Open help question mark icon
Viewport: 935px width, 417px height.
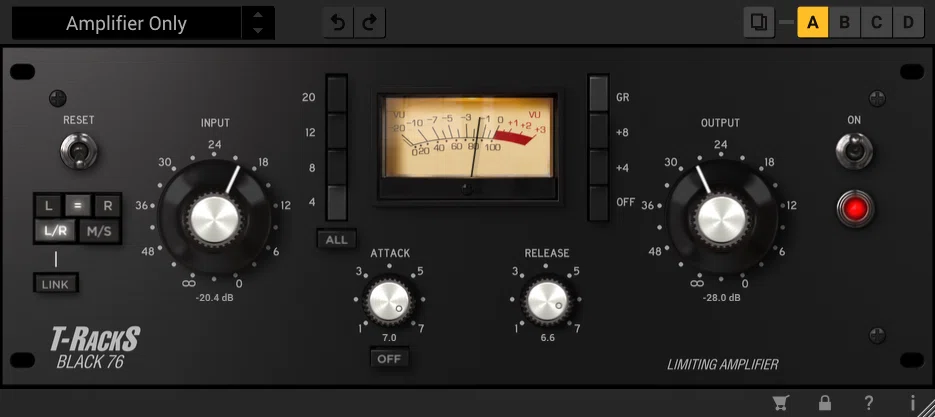869,403
